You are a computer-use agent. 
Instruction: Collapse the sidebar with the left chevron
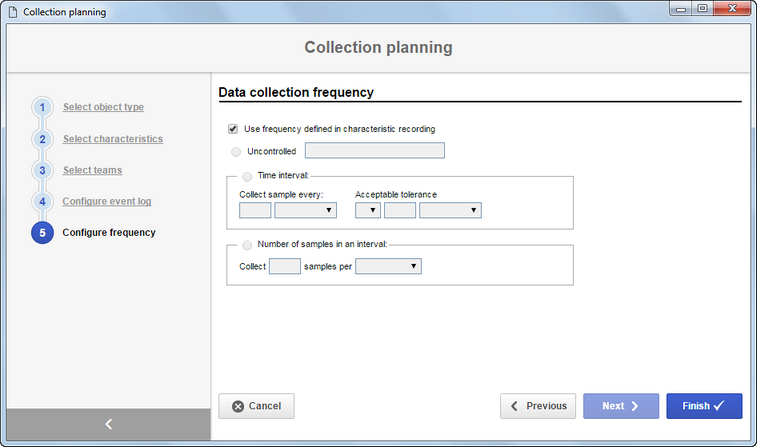109,424
